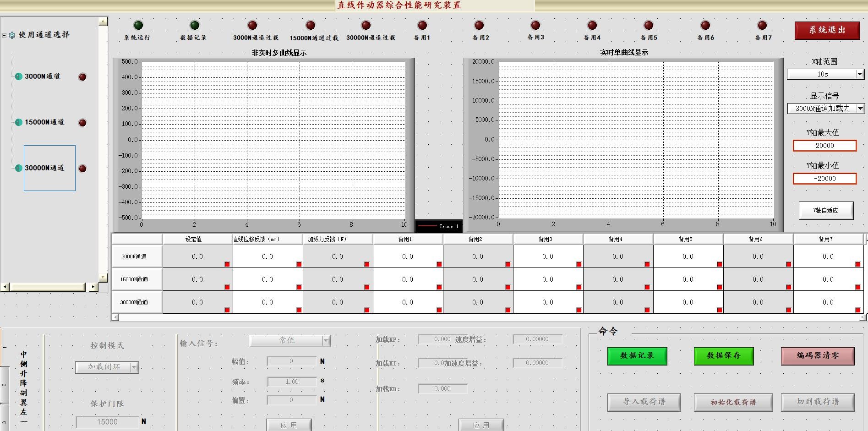Click the 备用2 indicator light
The image size is (868, 431).
[479, 25]
